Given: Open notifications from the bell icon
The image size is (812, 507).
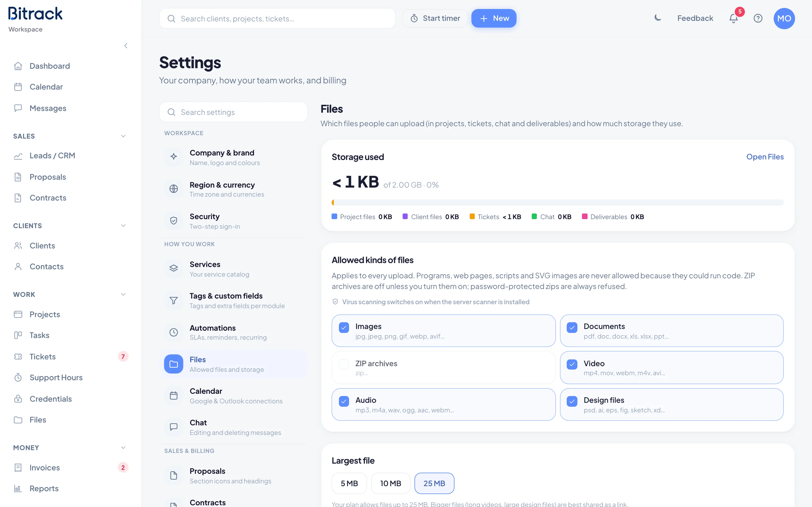Looking at the screenshot, I should pos(734,18).
